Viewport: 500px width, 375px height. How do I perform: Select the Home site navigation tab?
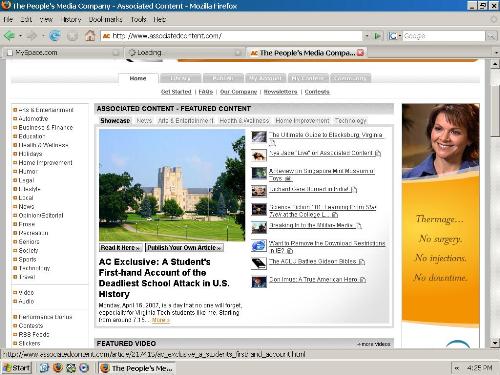[x=138, y=78]
